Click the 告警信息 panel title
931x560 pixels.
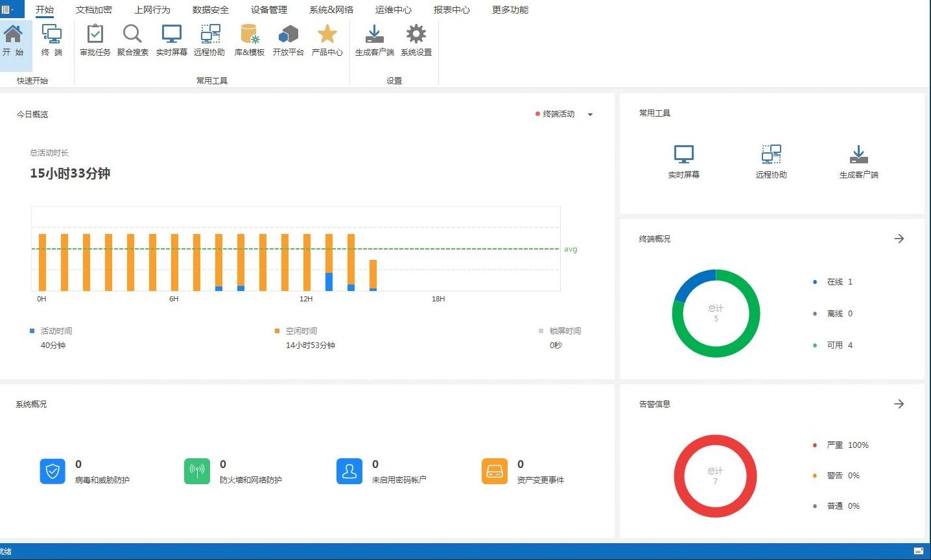tap(655, 404)
